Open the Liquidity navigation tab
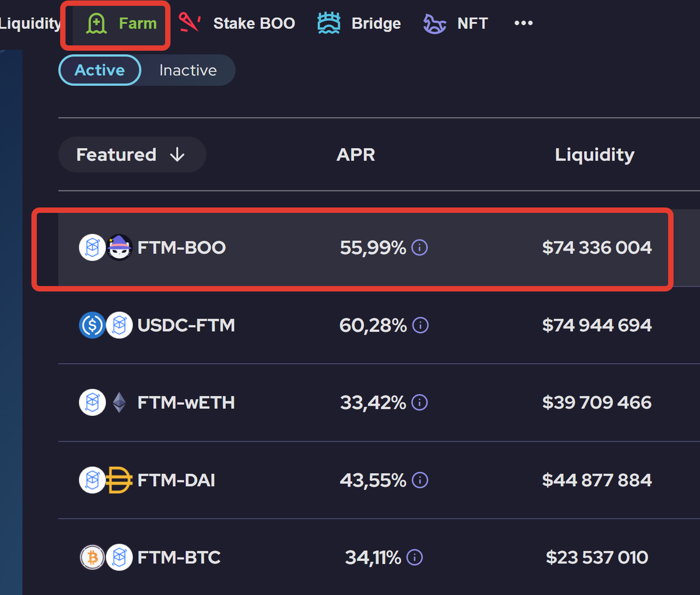 pos(30,23)
